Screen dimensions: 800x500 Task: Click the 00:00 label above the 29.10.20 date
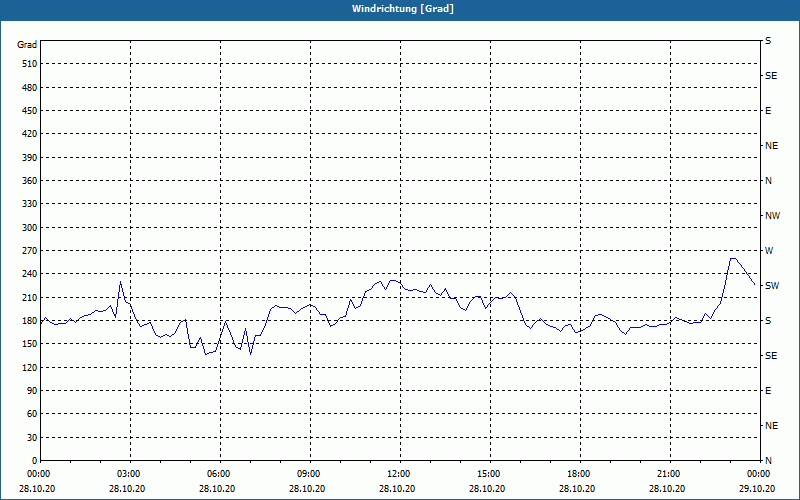coord(760,474)
